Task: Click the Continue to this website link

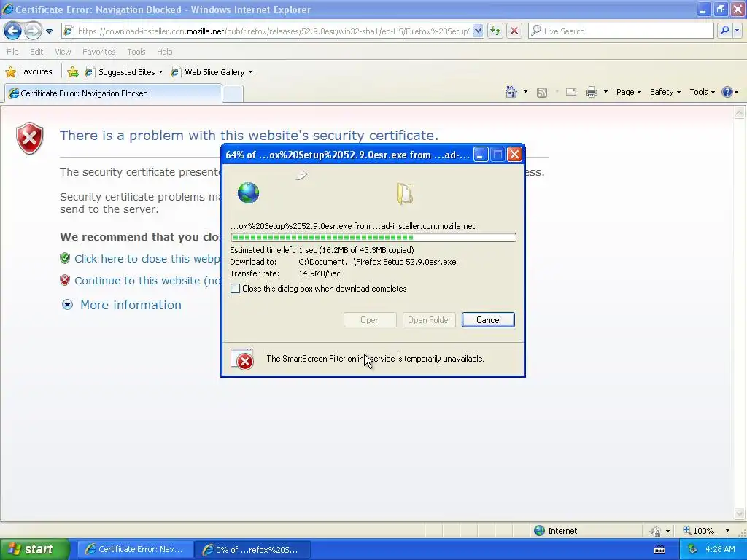Action: point(147,281)
